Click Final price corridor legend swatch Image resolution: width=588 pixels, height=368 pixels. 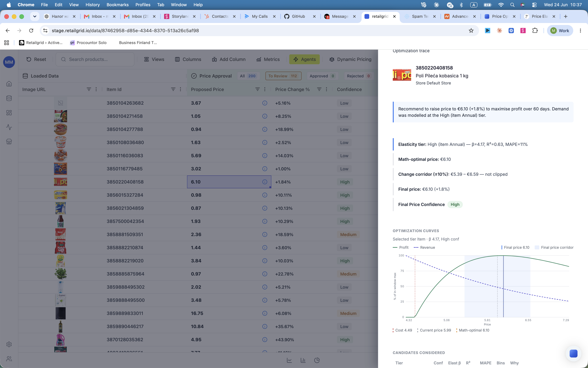pyautogui.click(x=537, y=248)
